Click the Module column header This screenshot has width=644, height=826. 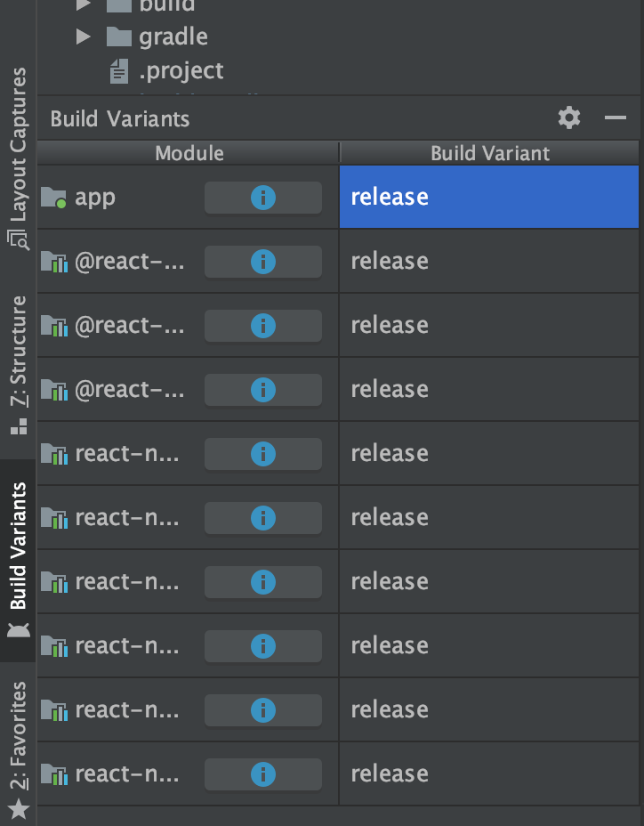pos(189,153)
